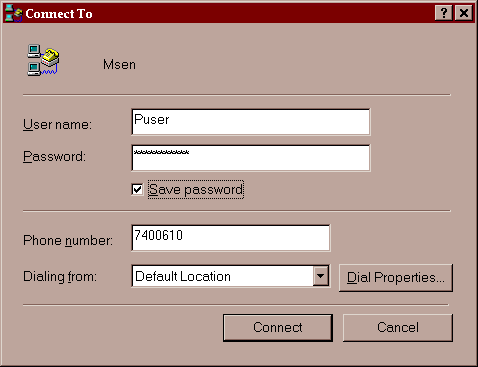Select the Default Location combo box
Image resolution: width=478 pixels, height=367 pixels.
point(231,276)
